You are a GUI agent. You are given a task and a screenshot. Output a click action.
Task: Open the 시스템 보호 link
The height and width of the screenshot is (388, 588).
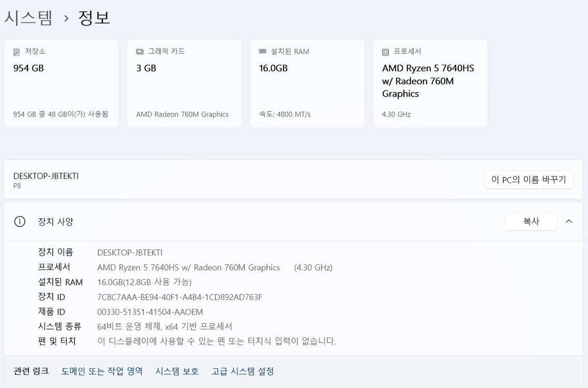point(177,371)
